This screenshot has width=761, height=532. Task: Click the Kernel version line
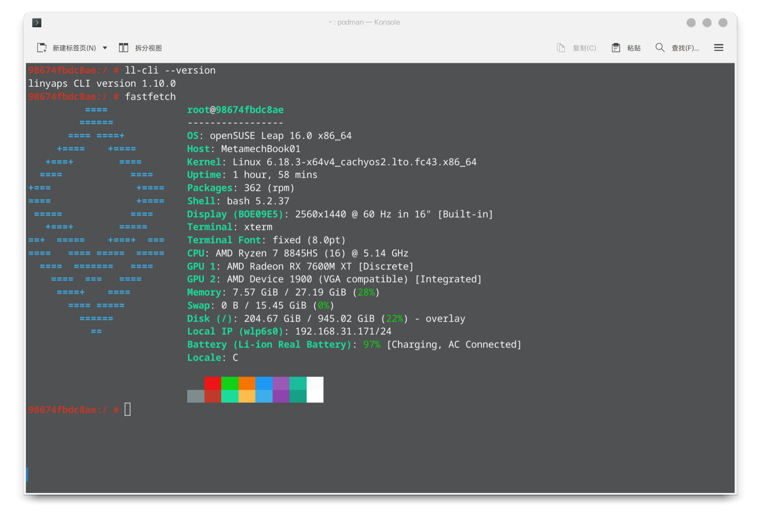332,162
